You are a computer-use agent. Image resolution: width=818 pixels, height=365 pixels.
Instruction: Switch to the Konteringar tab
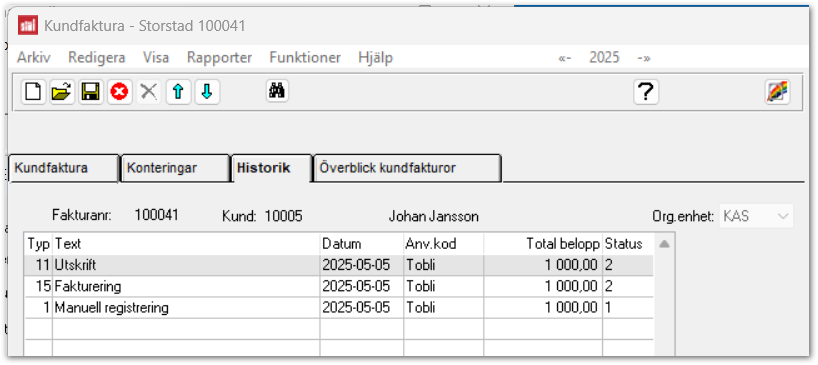pos(175,168)
